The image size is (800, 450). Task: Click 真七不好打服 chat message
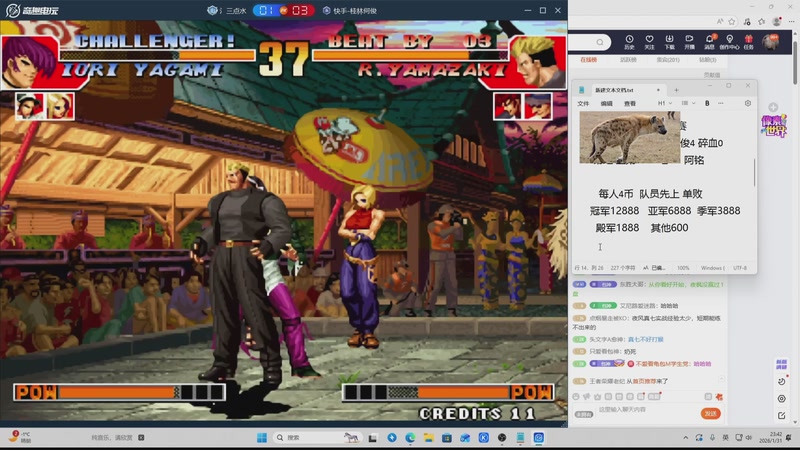(x=645, y=339)
